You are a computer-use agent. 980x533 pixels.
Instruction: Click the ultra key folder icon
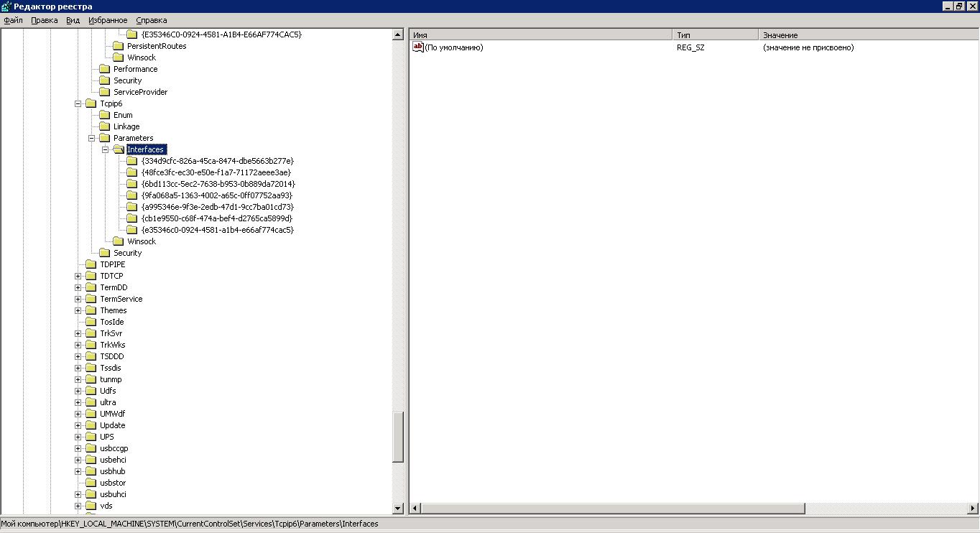tap(91, 402)
